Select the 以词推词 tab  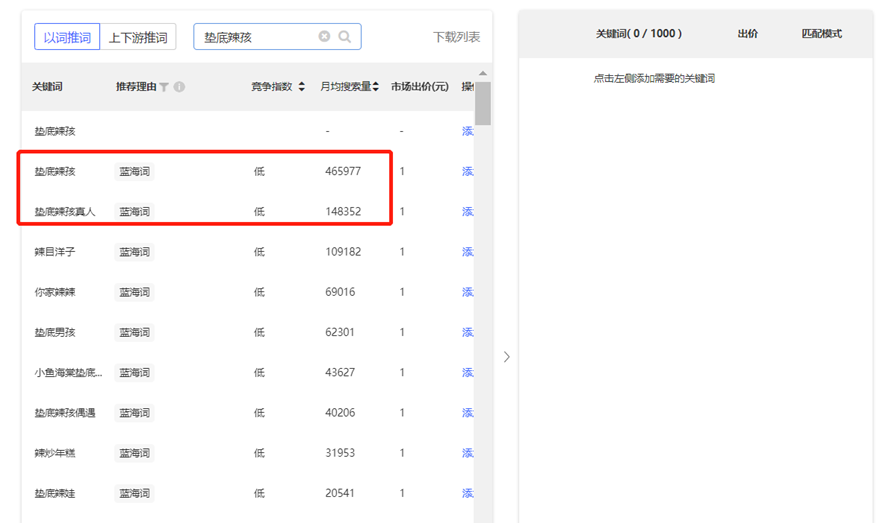click(67, 37)
